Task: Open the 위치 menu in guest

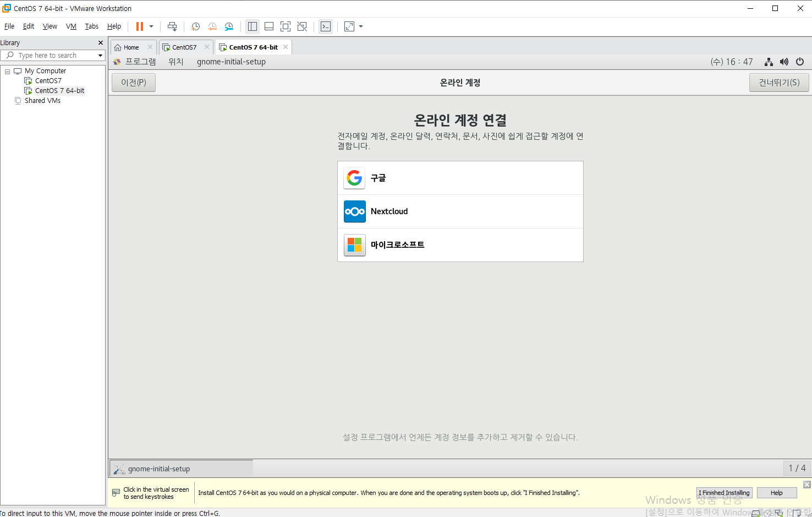Action: pyautogui.click(x=176, y=62)
